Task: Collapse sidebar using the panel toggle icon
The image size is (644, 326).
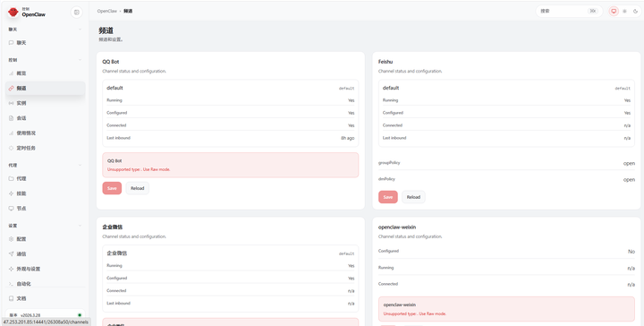Action: pos(76,13)
